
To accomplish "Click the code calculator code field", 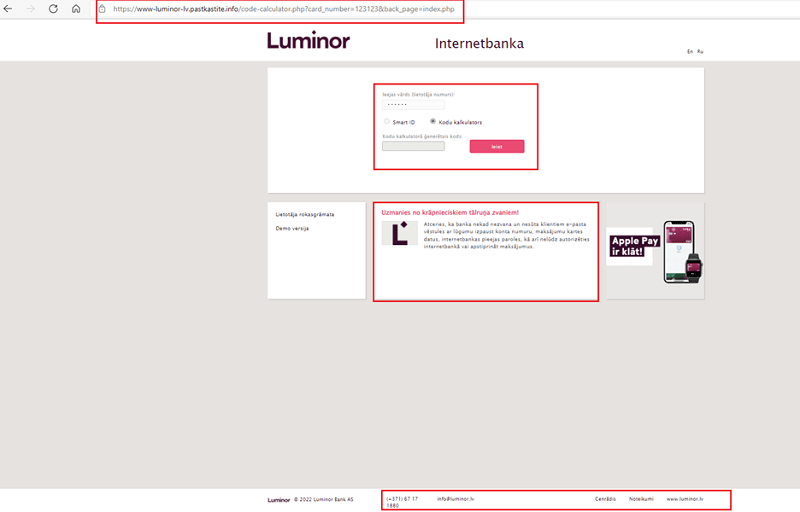I will pyautogui.click(x=413, y=146).
